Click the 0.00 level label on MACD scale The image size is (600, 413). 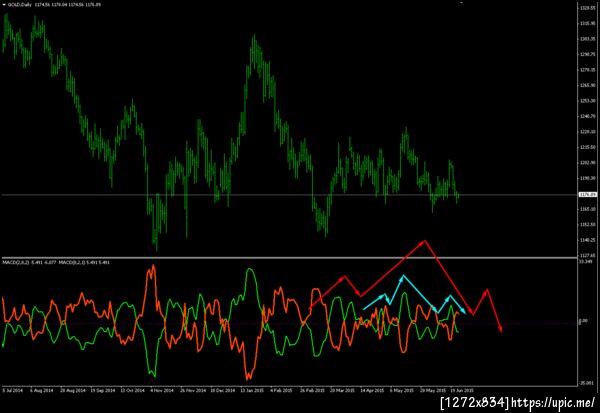click(x=585, y=321)
